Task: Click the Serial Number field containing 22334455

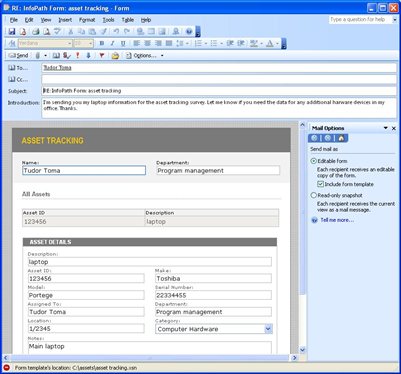Action: click(x=213, y=295)
